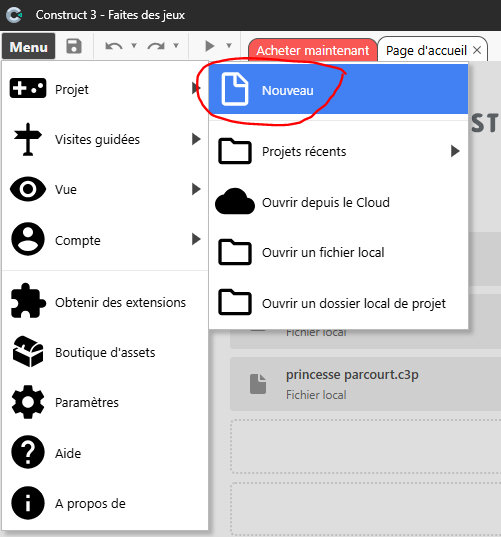Screen dimensions: 501x537
Task: Expand the Compte submenu arrow
Action: [196, 239]
